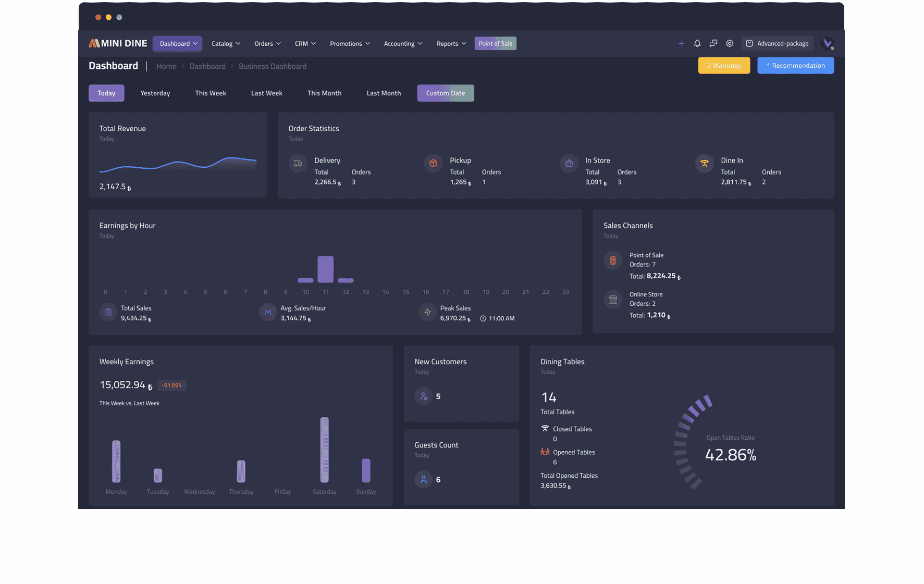Viewport: 924px width, 584px height.
Task: View the 2 Warnings
Action: click(724, 66)
